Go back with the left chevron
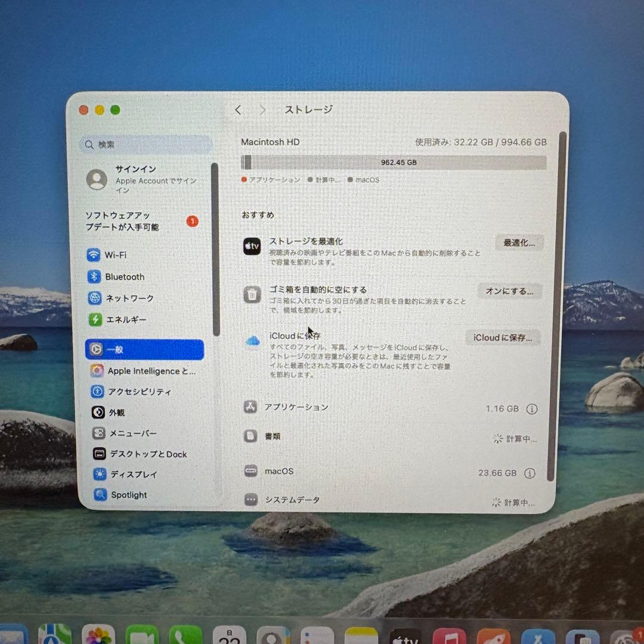Viewport: 644px width, 644px height. (238, 110)
